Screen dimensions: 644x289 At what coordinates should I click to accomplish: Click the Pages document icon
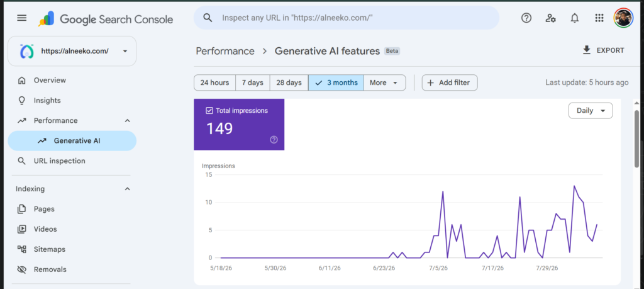[22, 209]
